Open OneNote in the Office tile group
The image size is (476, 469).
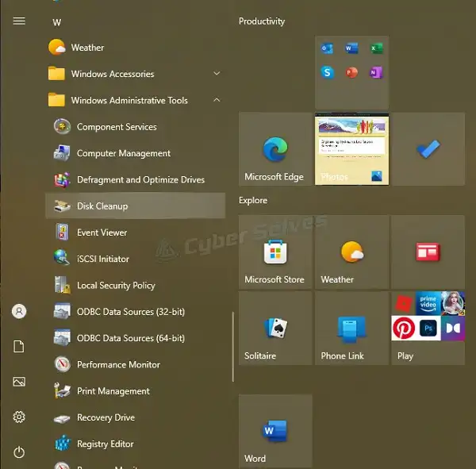tap(376, 72)
